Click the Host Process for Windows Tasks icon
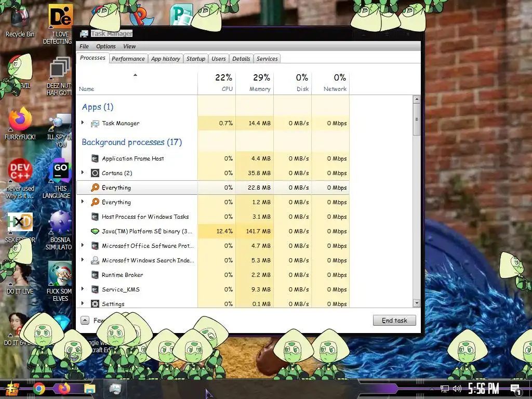This screenshot has height=399, width=532. [95, 217]
